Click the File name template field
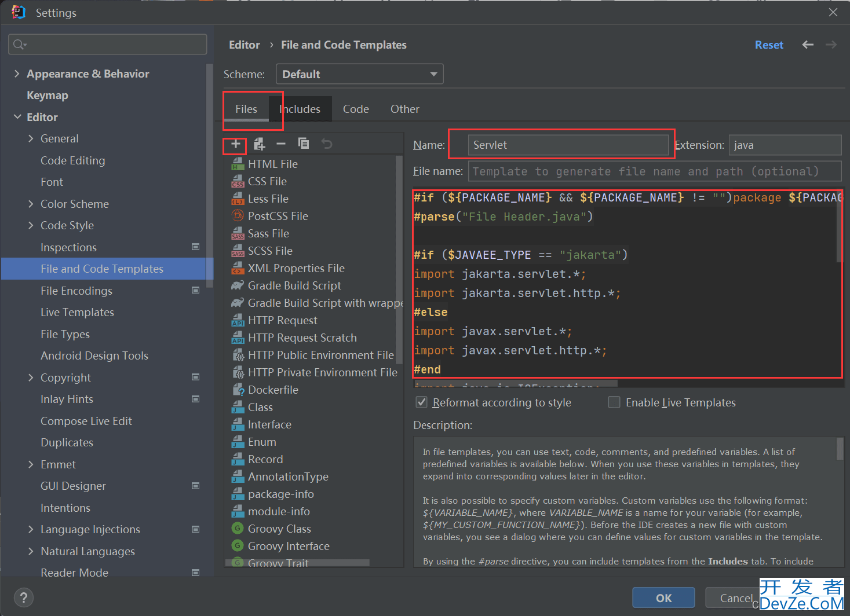This screenshot has height=616, width=850. pyautogui.click(x=655, y=171)
